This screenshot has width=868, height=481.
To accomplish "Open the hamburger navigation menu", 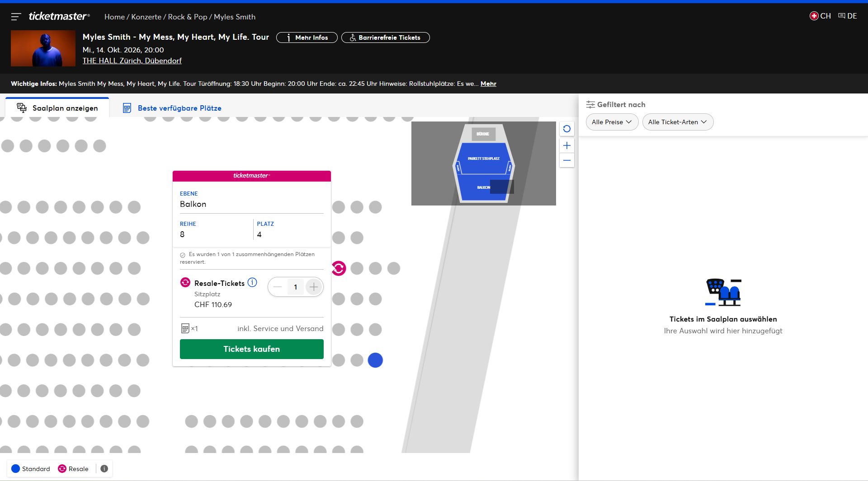I will tap(16, 17).
